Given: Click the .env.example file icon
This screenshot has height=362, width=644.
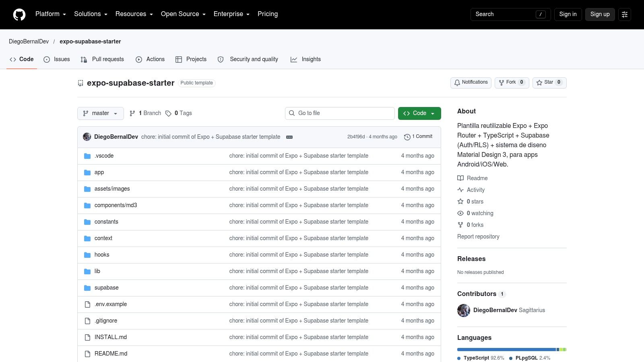Looking at the screenshot, I should [x=87, y=304].
